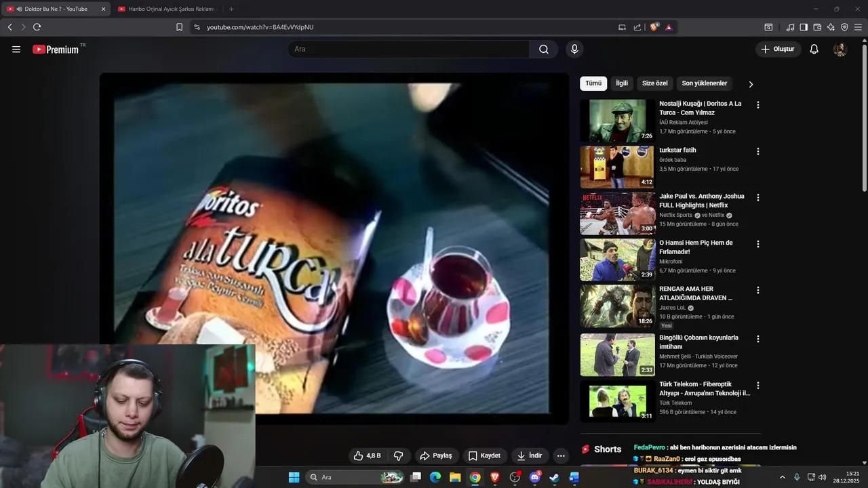868x488 pixels.
Task: Open File Explorer from taskbar
Action: (455, 477)
